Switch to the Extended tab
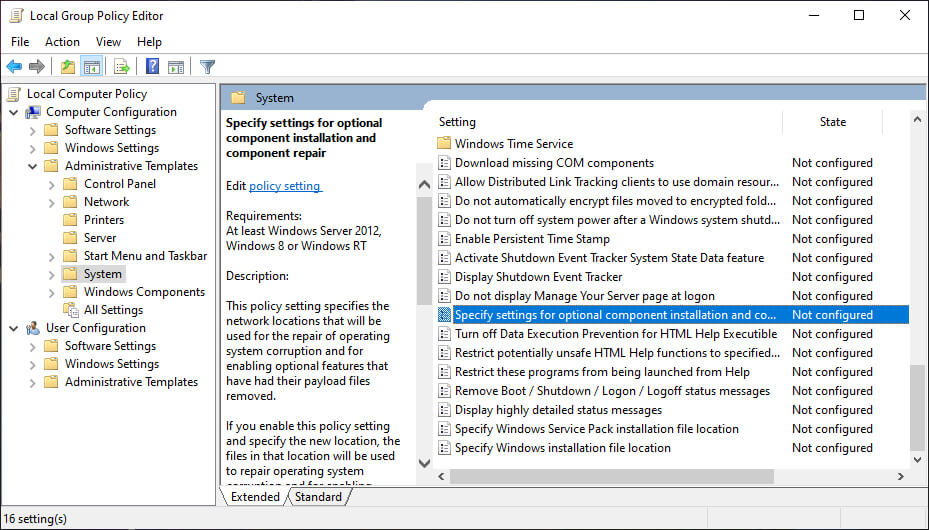 (x=255, y=496)
